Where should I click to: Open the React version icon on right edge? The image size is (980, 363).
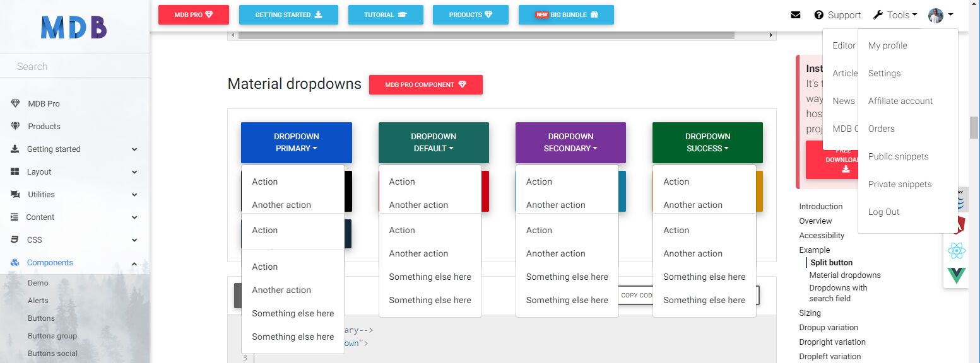(957, 251)
